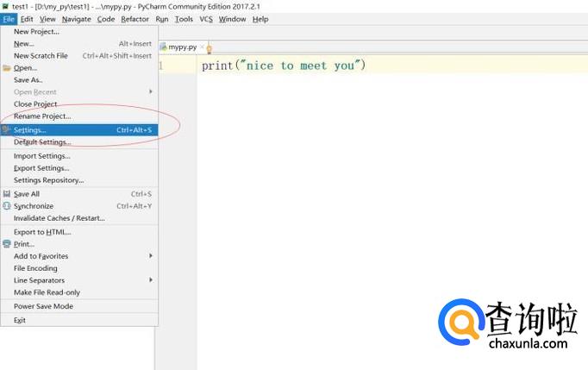The width and height of the screenshot is (588, 370).
Task: Create a New Scratch File
Action: (x=79, y=56)
